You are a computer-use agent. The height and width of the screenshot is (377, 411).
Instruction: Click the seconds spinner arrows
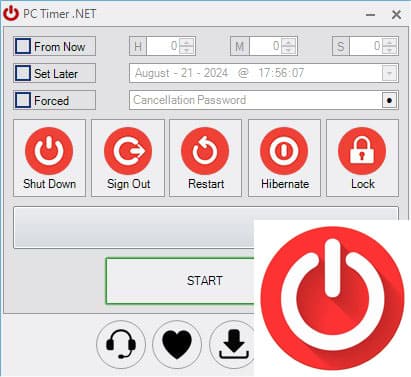coord(390,46)
